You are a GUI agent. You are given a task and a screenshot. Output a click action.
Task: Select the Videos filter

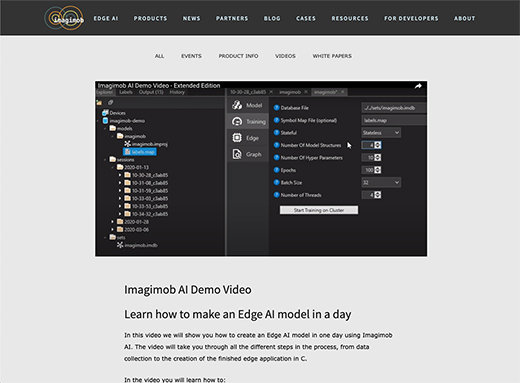click(285, 56)
